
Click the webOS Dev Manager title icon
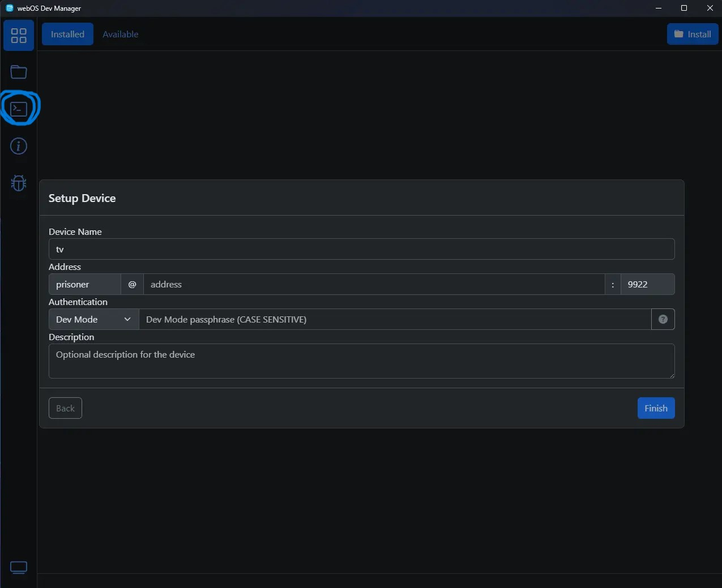click(10, 8)
